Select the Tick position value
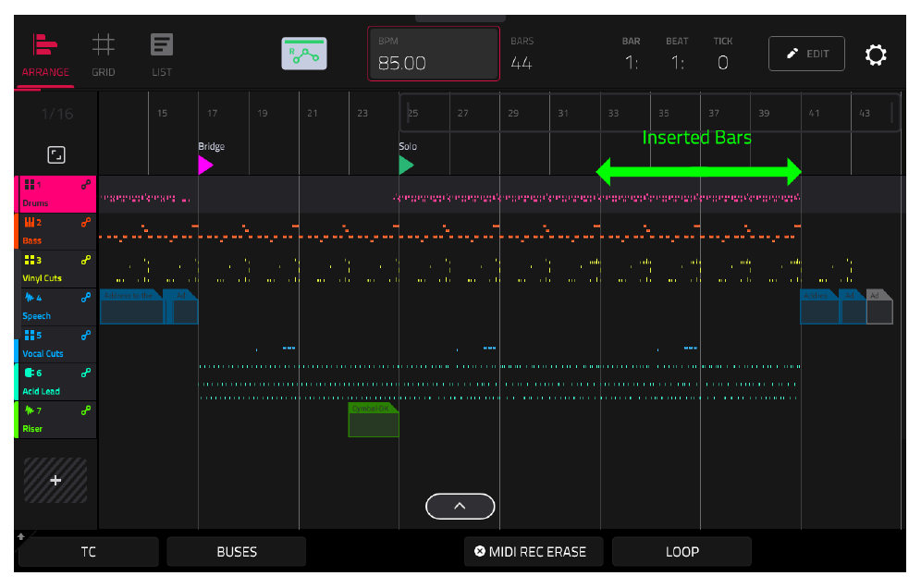The height and width of the screenshot is (588, 921). pyautogui.click(x=723, y=63)
